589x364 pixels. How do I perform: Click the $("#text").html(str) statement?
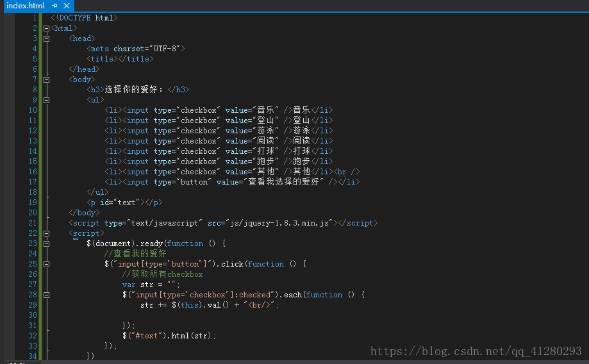click(x=169, y=336)
